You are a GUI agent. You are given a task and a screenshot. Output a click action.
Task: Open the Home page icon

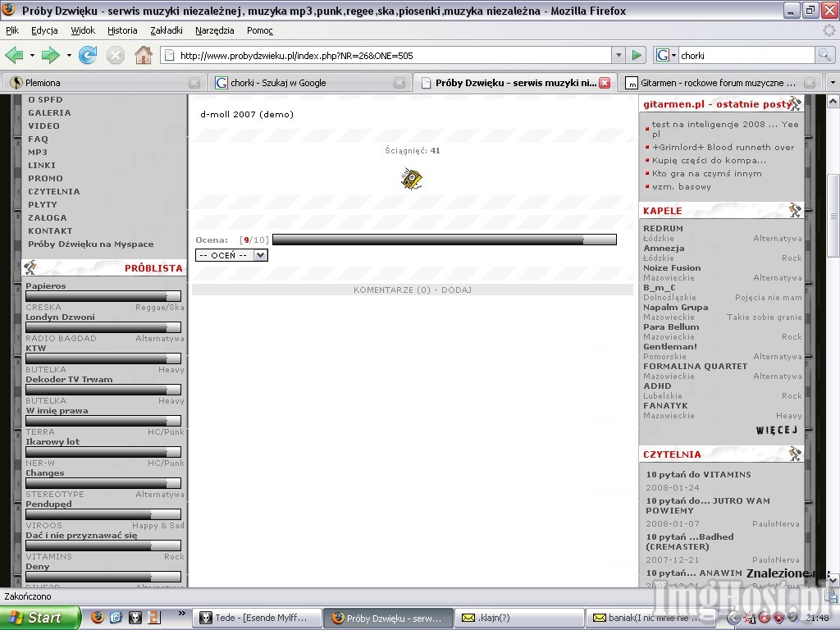(x=143, y=55)
